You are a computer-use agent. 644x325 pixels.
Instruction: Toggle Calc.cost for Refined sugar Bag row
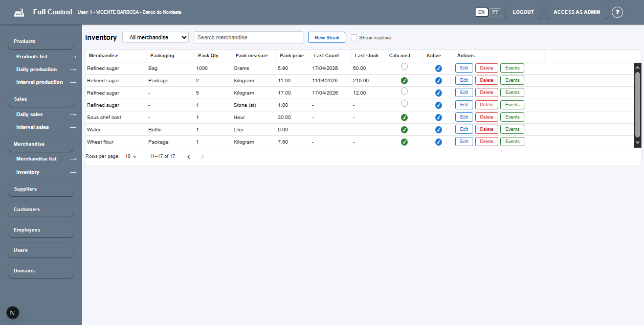tap(404, 66)
